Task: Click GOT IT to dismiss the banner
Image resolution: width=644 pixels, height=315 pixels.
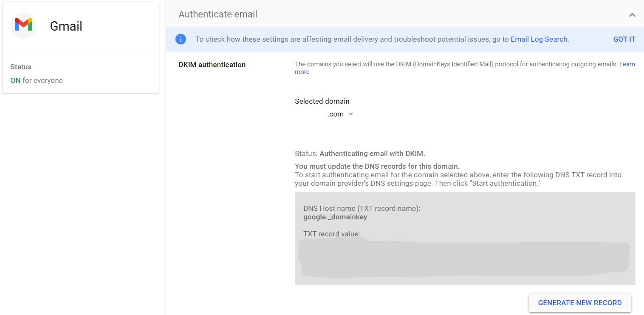Action: [x=624, y=39]
